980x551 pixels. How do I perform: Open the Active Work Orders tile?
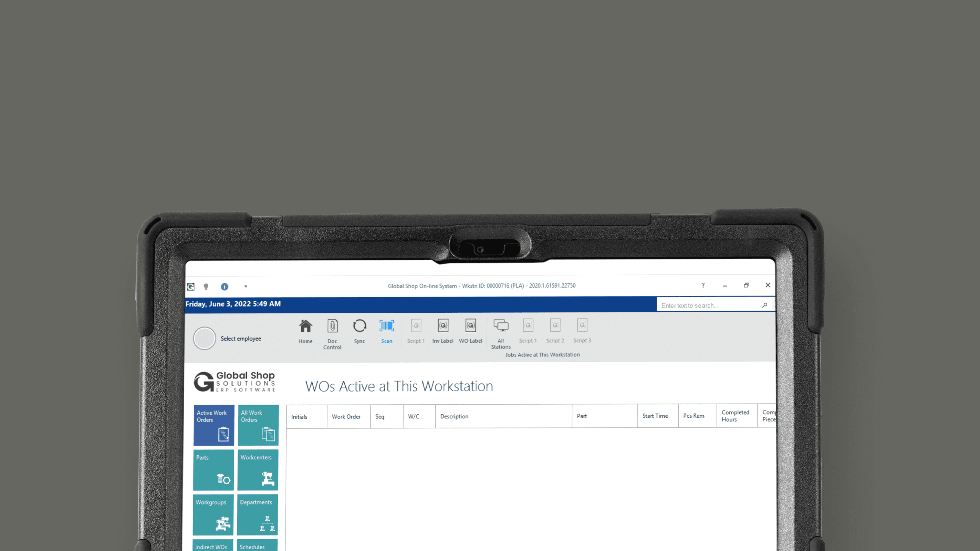pyautogui.click(x=213, y=425)
